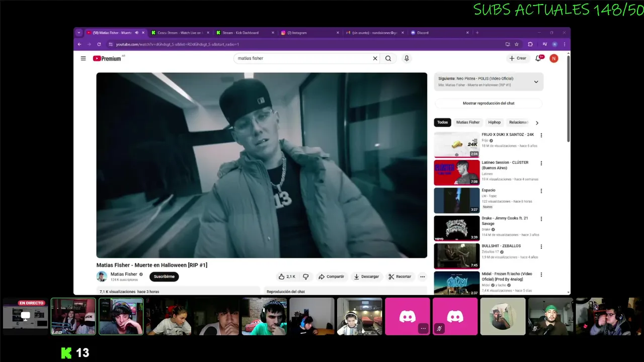644x362 pixels.
Task: Click the Suscribirme button
Action: click(164, 277)
